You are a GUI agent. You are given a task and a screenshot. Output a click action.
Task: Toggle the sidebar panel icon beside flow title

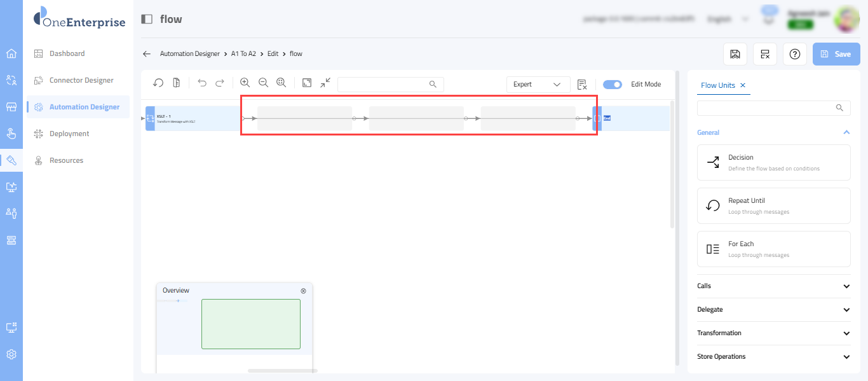(147, 19)
